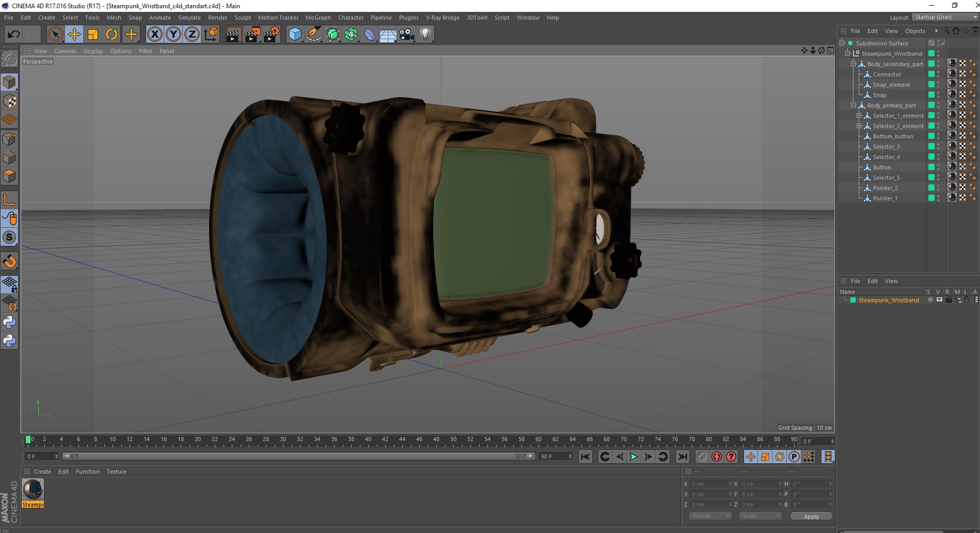Viewport: 980px width, 533px height.
Task: Open Edit Render Settings icon
Action: (x=272, y=35)
